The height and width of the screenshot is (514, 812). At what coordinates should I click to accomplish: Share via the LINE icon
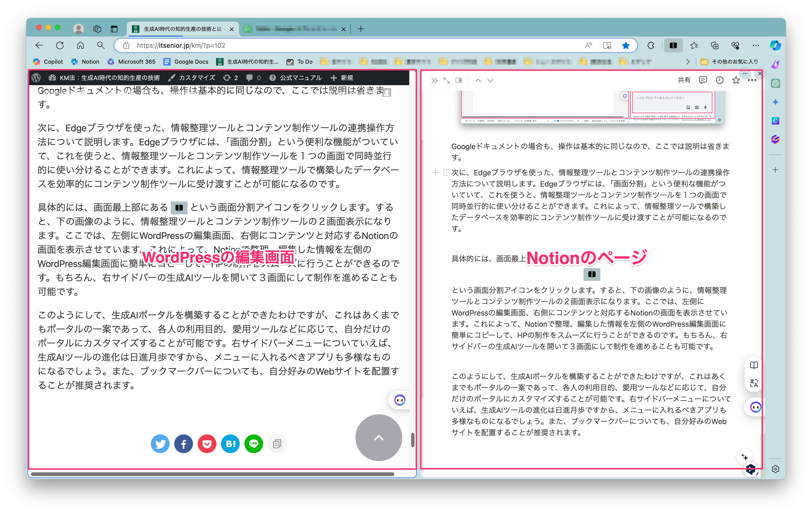tap(254, 444)
